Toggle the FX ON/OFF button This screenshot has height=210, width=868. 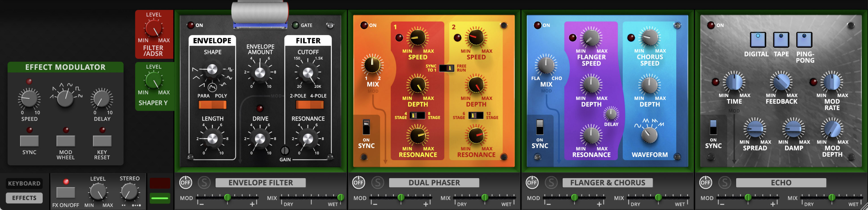point(66,193)
